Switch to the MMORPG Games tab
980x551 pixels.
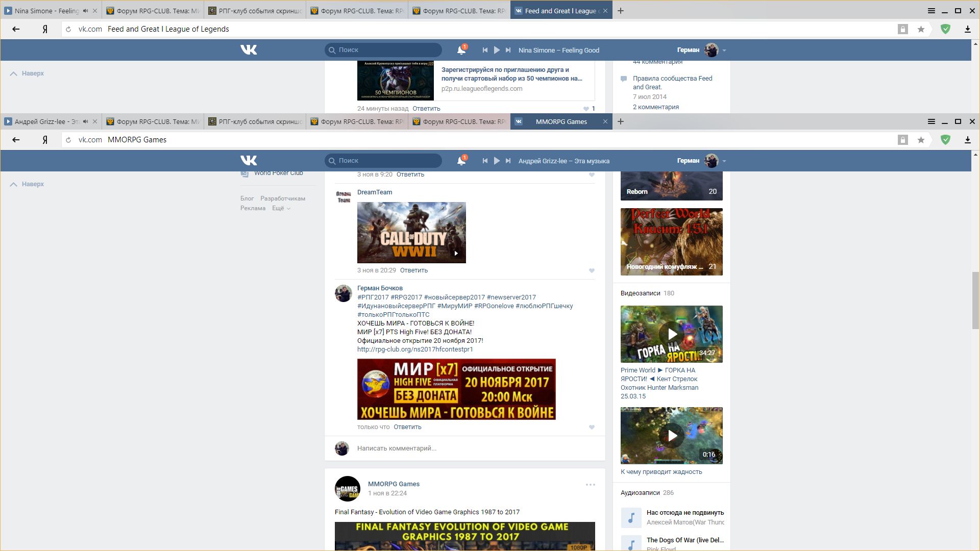tap(561, 121)
